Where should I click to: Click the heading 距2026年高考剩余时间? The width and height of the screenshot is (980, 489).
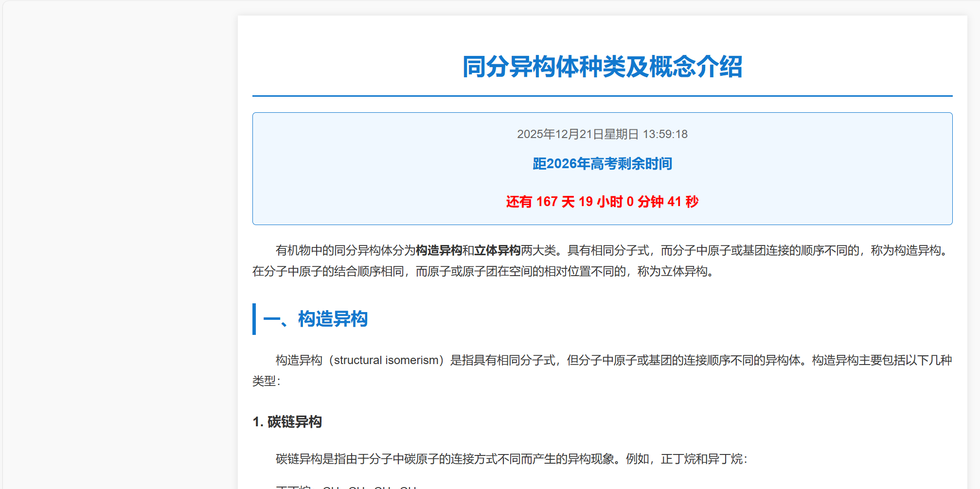(x=602, y=164)
